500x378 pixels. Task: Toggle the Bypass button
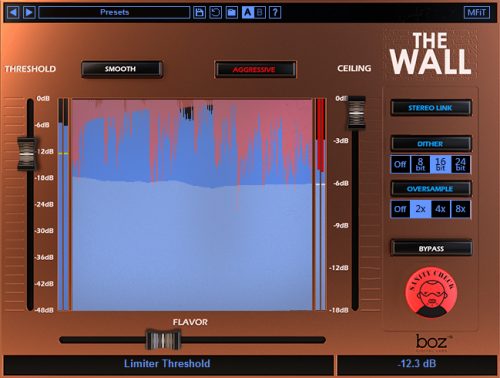(431, 248)
